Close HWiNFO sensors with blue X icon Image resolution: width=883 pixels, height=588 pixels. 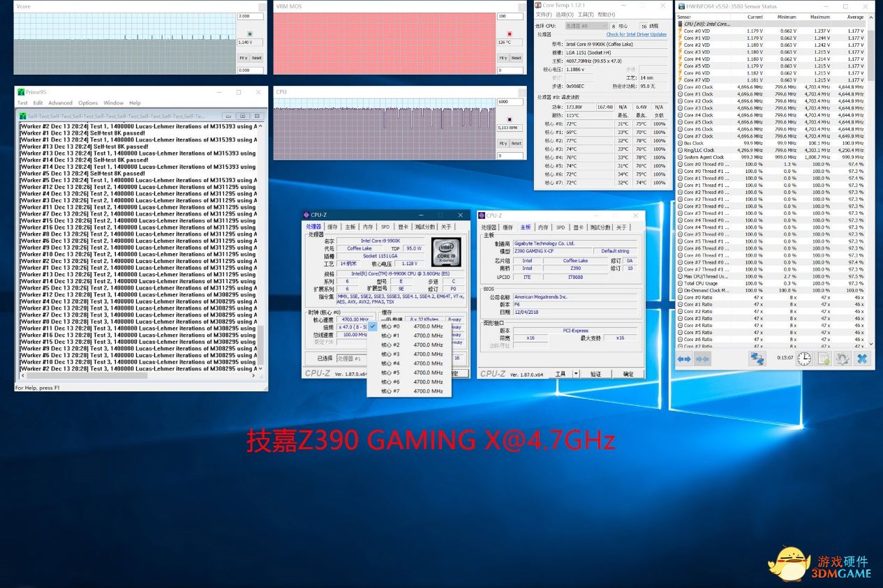(862, 359)
